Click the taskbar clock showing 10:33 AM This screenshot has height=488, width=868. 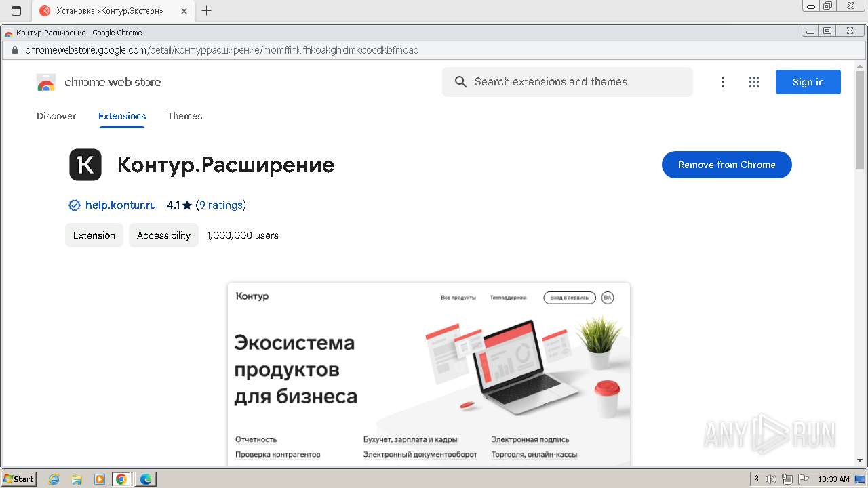[833, 479]
